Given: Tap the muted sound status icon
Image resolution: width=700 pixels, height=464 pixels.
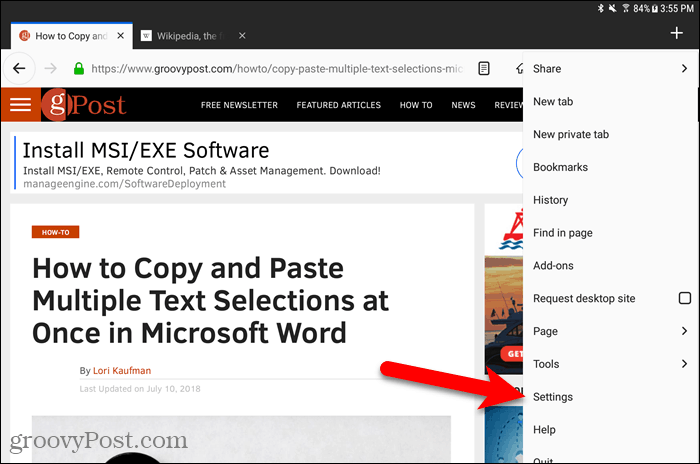Looking at the screenshot, I should [x=612, y=8].
